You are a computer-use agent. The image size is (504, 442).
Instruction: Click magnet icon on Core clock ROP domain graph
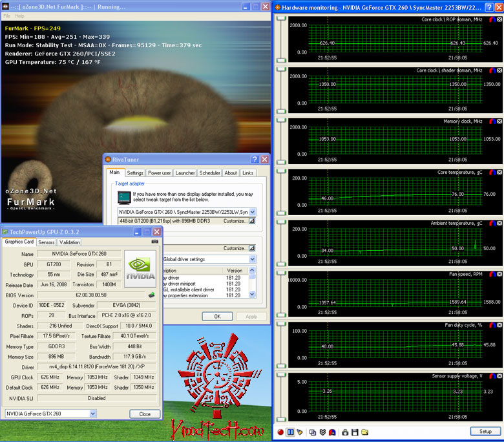(492, 19)
